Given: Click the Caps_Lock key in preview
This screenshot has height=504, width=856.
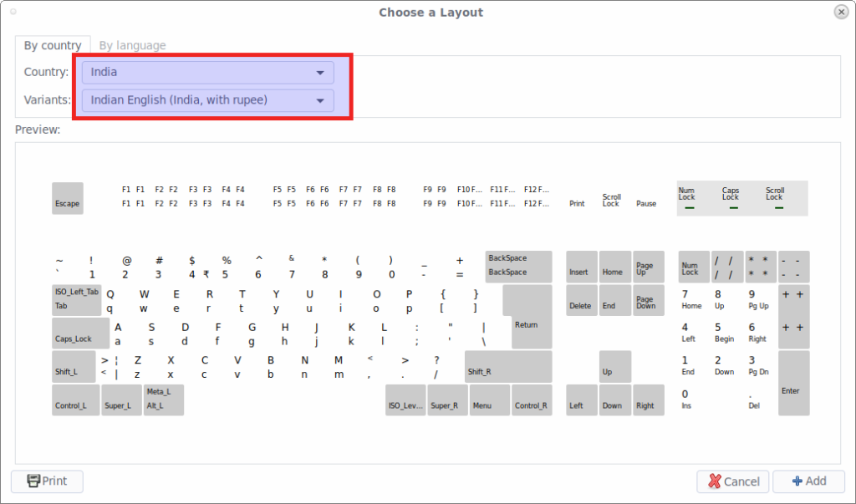Looking at the screenshot, I should click(x=80, y=333).
